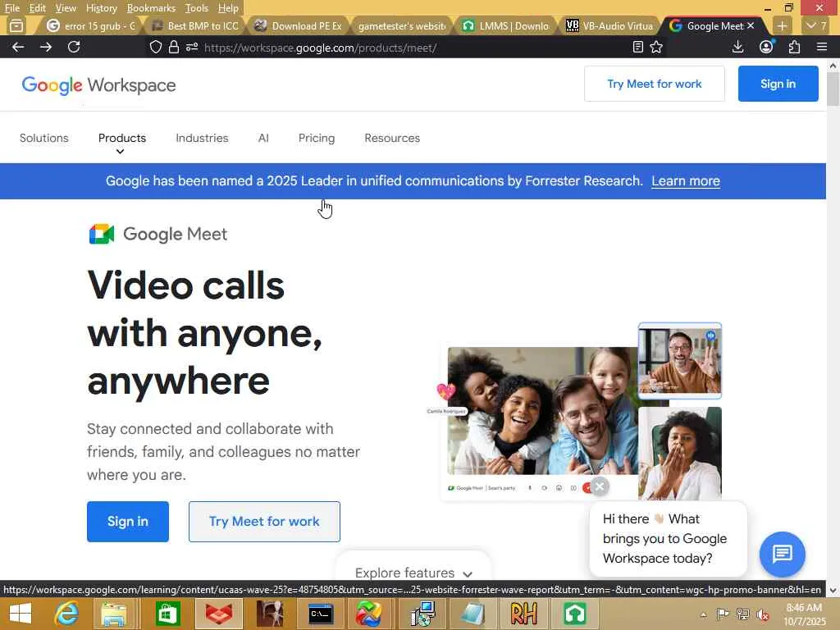Open the Firefox View icon left of tabs
The width and height of the screenshot is (840, 630).
16,25
